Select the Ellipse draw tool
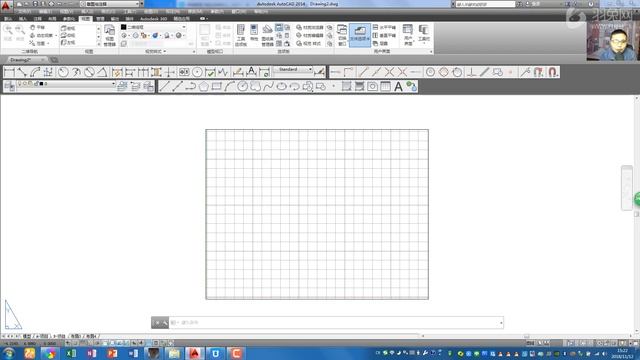This screenshot has width=640, height=360. 282,87
